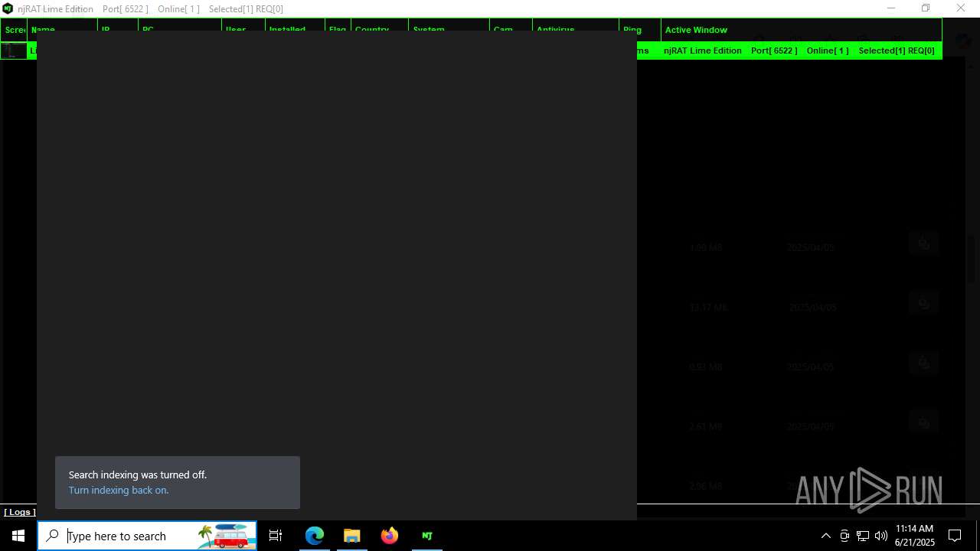The image size is (980, 551).
Task: Select the Port[ 6522 ] cell text
Action: [774, 51]
